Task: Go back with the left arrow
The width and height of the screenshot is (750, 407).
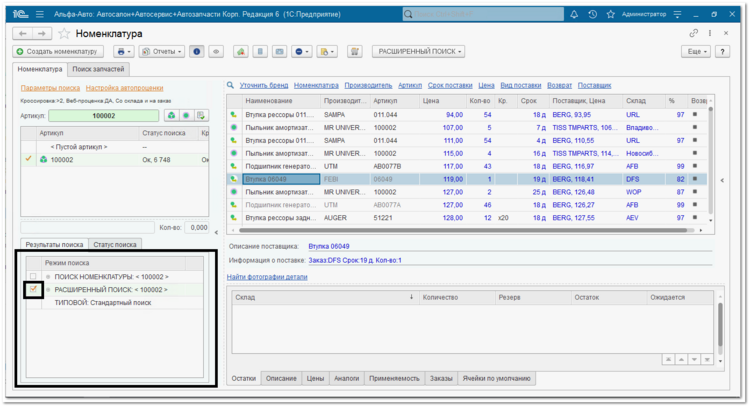Action: 22,33
